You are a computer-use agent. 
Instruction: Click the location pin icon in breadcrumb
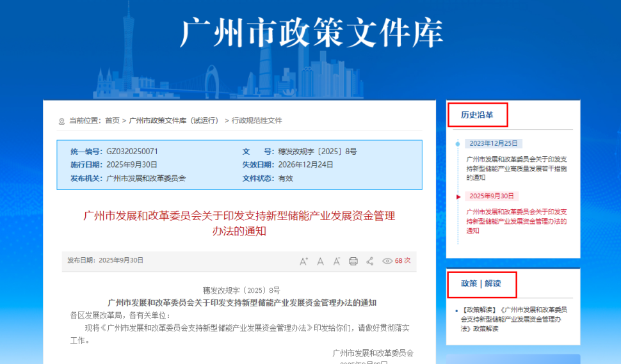[62, 121]
